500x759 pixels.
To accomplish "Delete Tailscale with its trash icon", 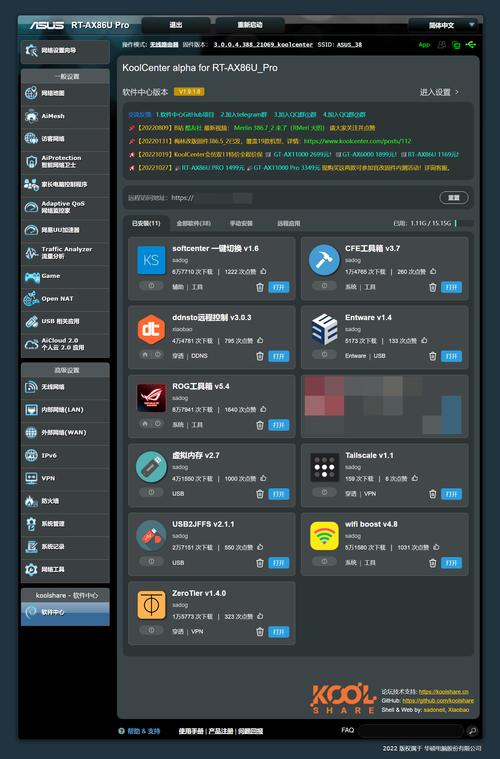I will click(432, 494).
